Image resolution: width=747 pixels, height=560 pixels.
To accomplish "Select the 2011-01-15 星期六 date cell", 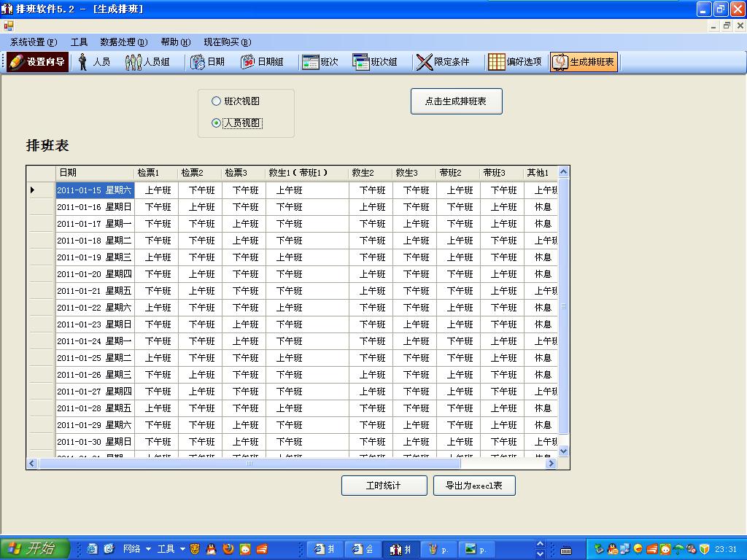I will 95,190.
